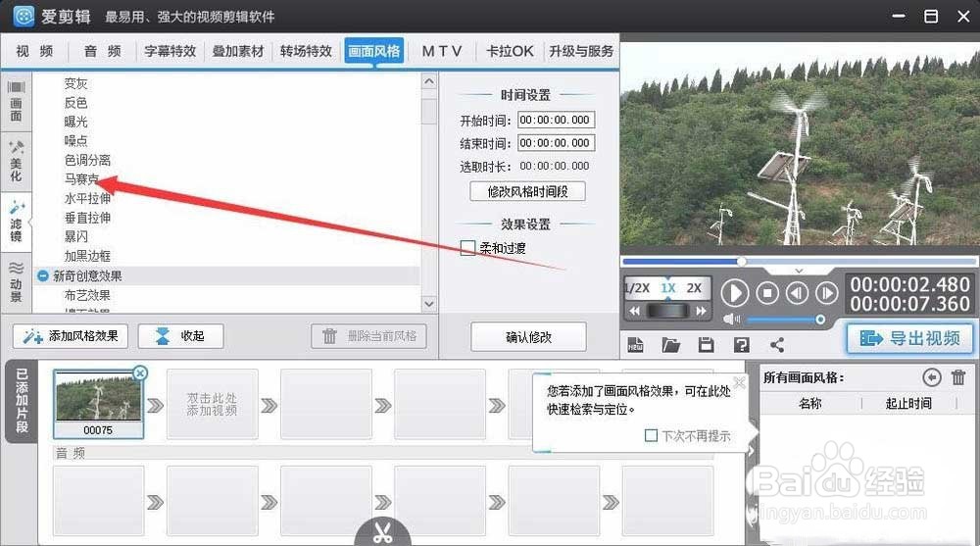Click the fast-forward double-arrow button

coord(701,311)
